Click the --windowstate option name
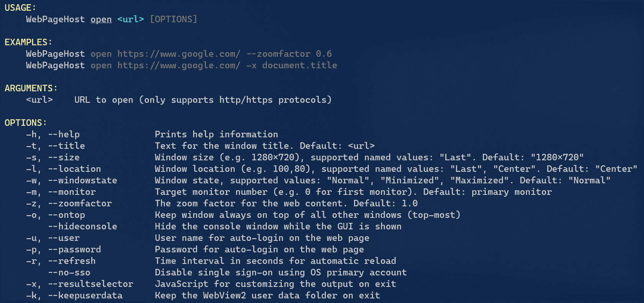 [x=83, y=180]
